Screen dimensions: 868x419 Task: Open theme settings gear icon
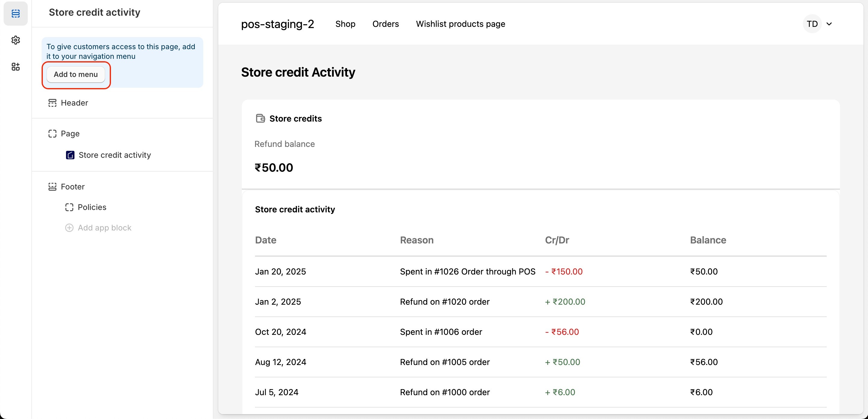[x=15, y=40]
